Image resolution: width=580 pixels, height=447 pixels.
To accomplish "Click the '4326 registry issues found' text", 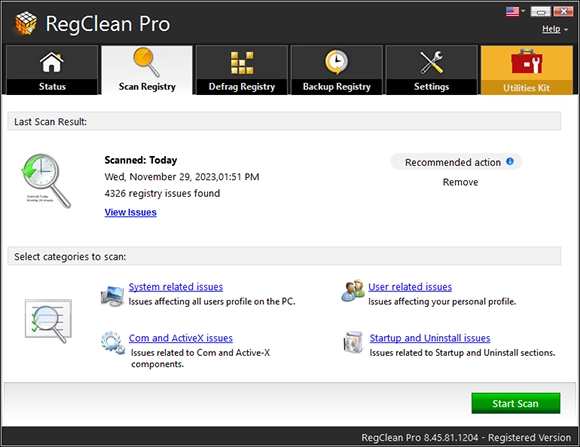I will click(162, 194).
